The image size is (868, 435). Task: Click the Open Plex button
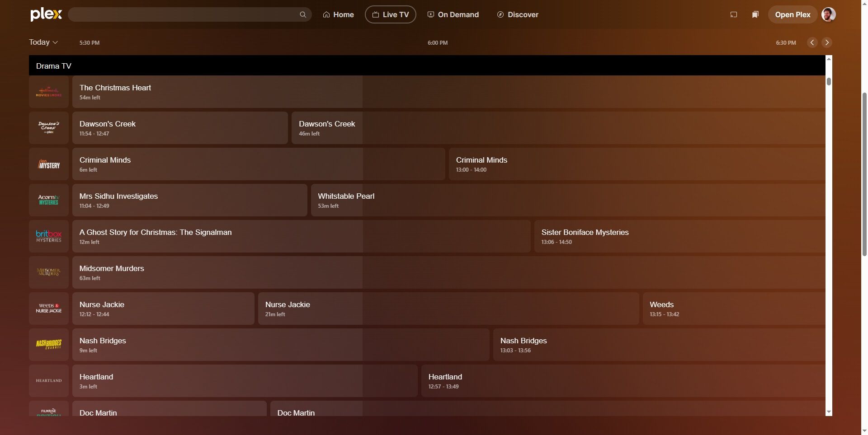coord(793,14)
